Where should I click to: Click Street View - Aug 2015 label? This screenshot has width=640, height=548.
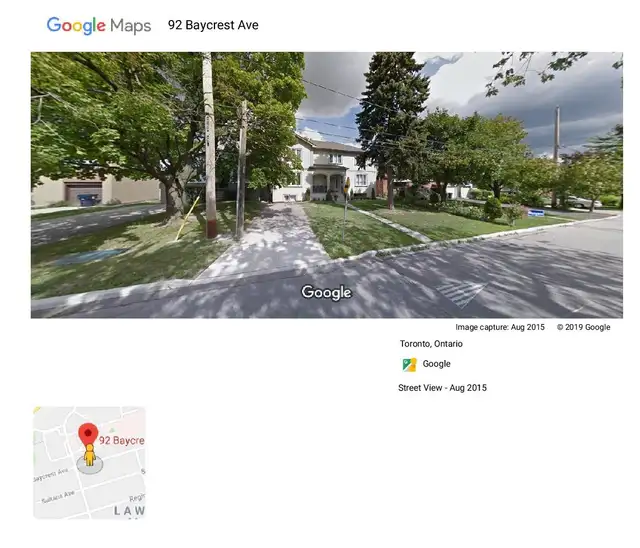pyautogui.click(x=442, y=388)
